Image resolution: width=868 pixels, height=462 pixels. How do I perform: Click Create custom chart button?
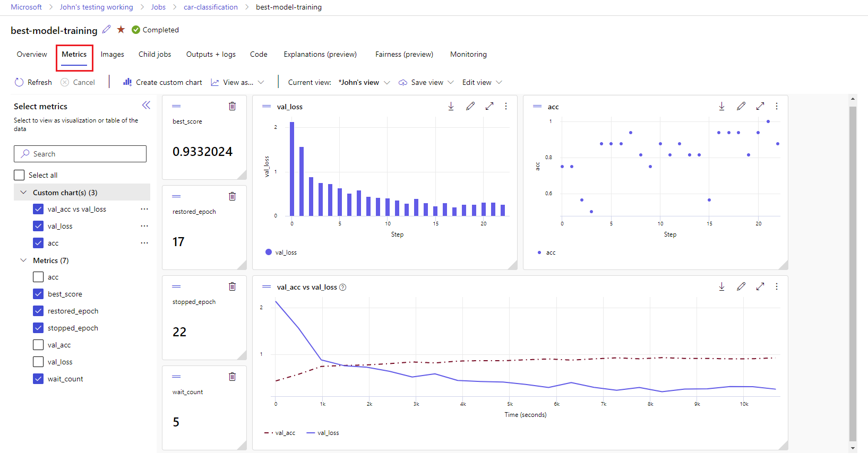point(162,82)
